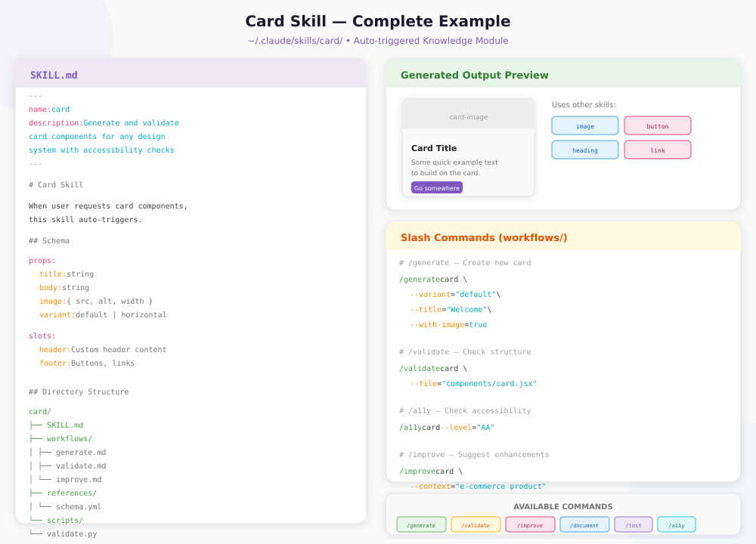Click the "heading" skill badge
Image resolution: width=756 pixels, height=544 pixels.
(584, 150)
